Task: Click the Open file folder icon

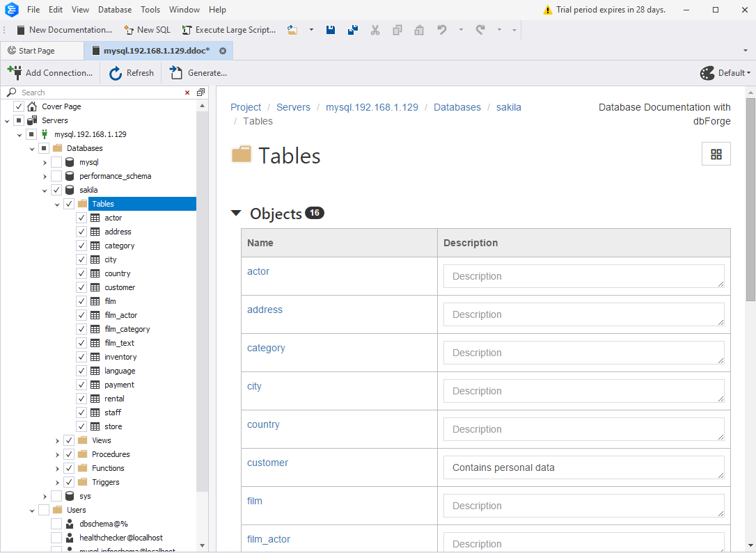Action: click(x=292, y=30)
